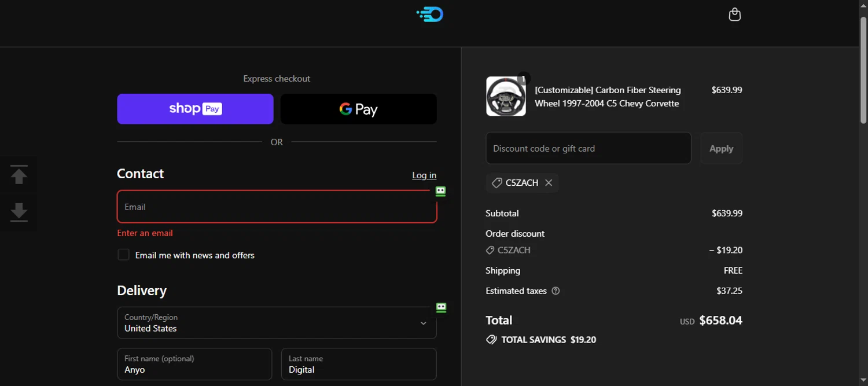Image resolution: width=868 pixels, height=386 pixels.
Task: Focus the Email input field
Action: pyautogui.click(x=277, y=207)
